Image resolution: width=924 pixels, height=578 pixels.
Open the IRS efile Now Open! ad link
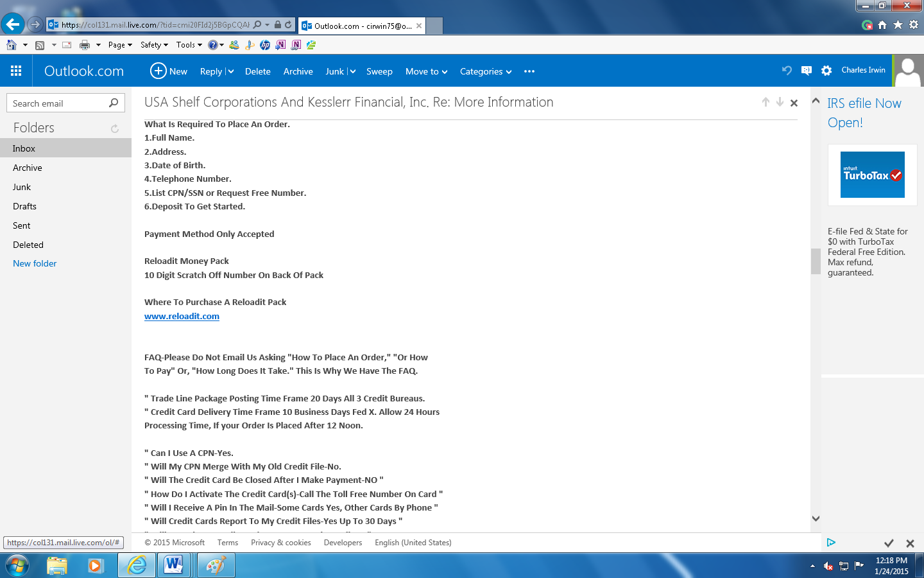pos(864,112)
